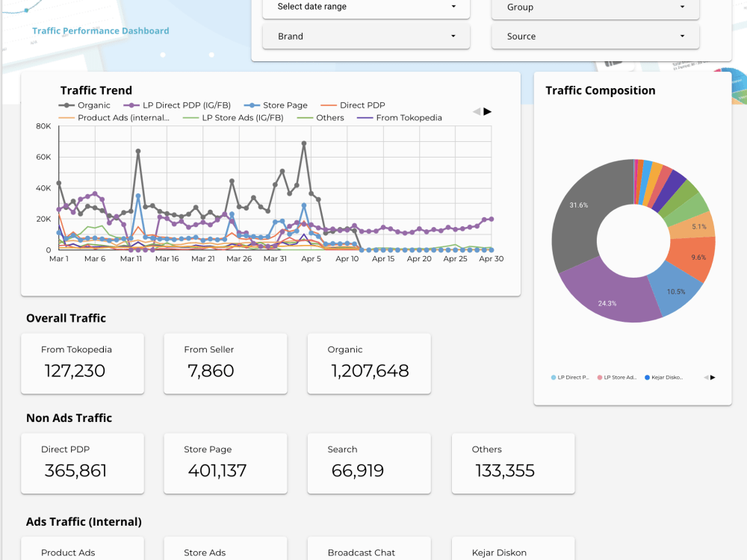Select From Tokopedia legend entry in trend chart
Image resolution: width=747 pixels, height=560 pixels.
(x=399, y=118)
